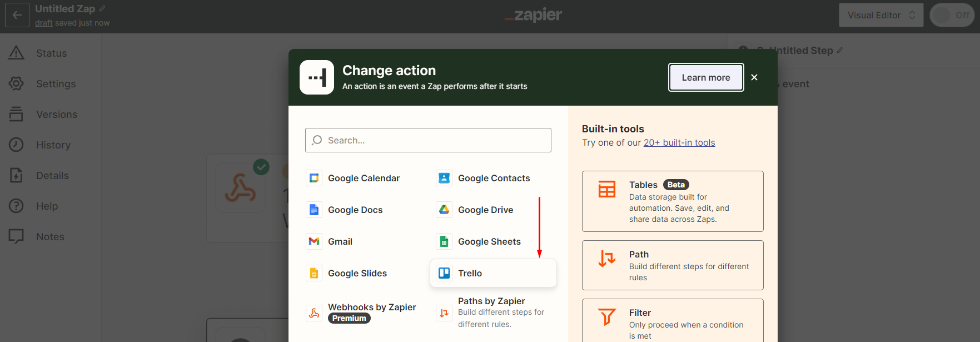Click the Change action header icon
This screenshot has height=342, width=980.
317,77
